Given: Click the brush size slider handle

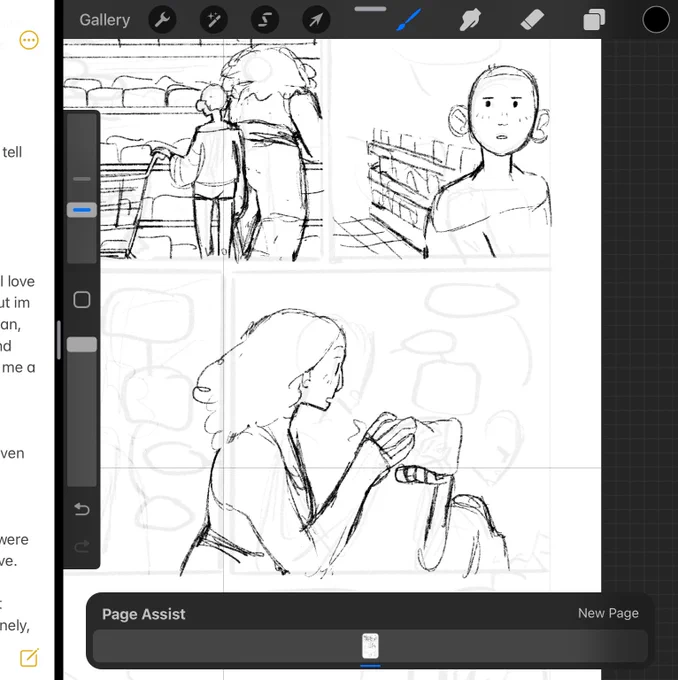Looking at the screenshot, I should [x=82, y=210].
